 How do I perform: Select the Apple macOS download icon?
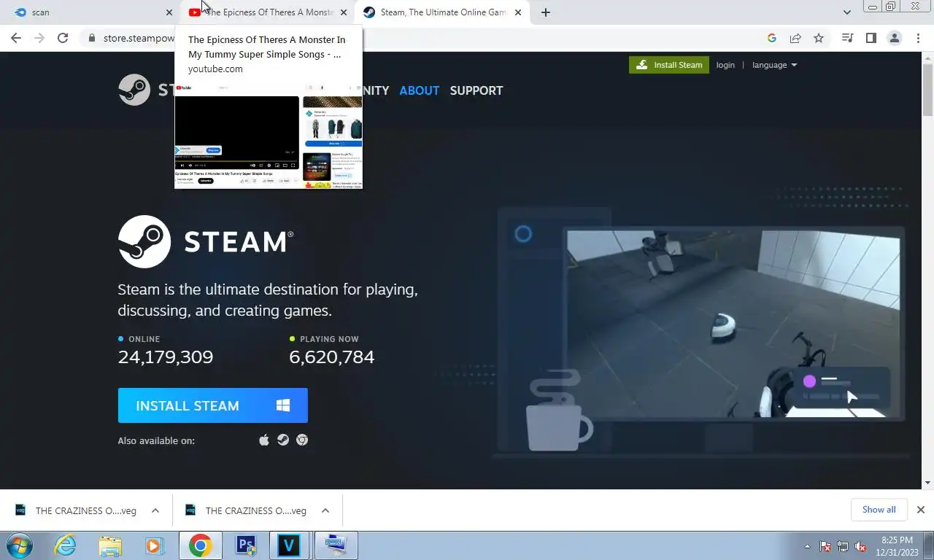[264, 440]
